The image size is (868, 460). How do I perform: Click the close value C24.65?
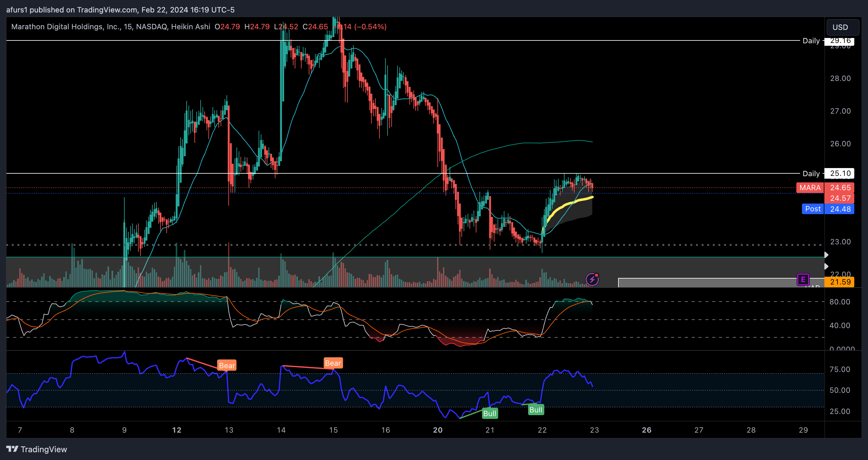pyautogui.click(x=315, y=26)
